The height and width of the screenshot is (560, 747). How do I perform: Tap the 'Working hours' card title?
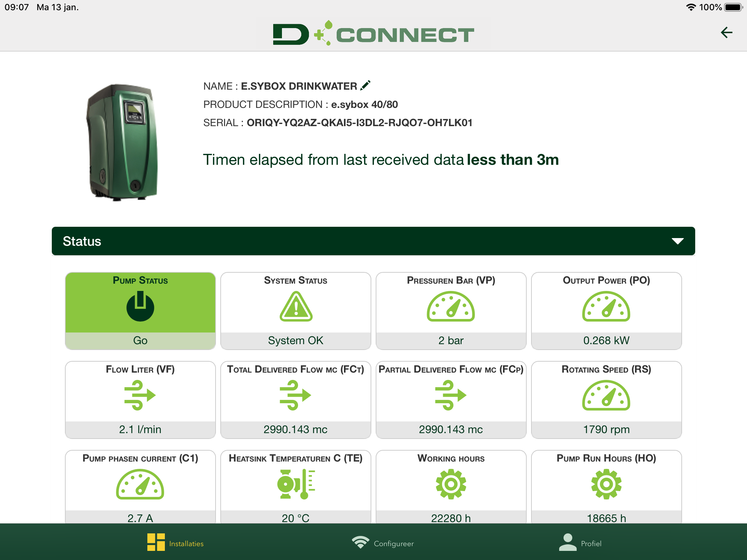coord(451,458)
